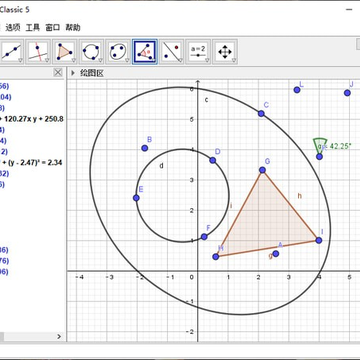This screenshot has width=360, height=360.
Task: Select point J at the upper right
Action: 347,93
